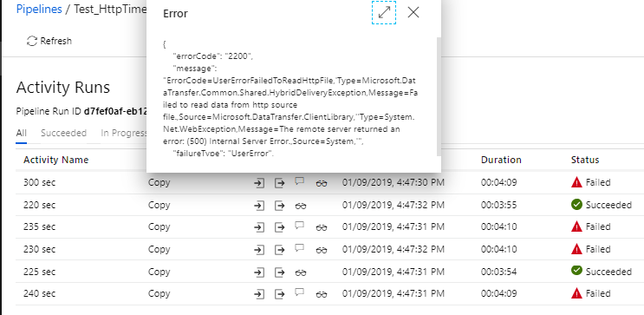Screen dimensions: 644x315
Task: View input of 300 sec activity
Action: click(x=259, y=183)
